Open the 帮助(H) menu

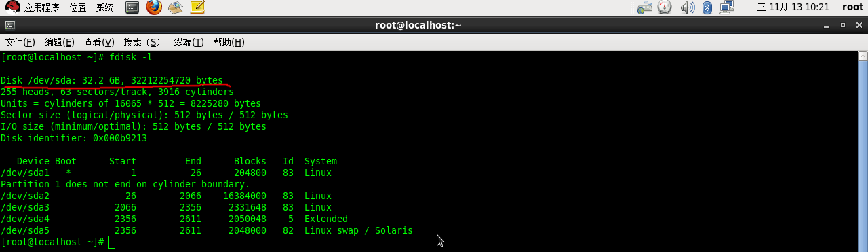pos(229,42)
